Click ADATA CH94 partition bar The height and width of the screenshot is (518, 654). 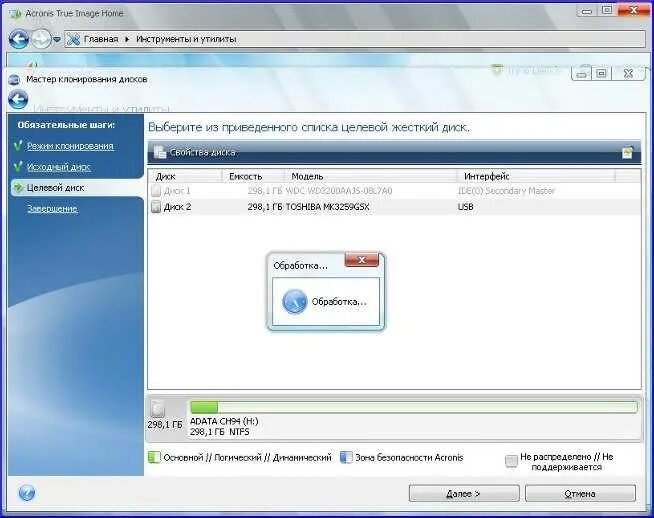(414, 407)
